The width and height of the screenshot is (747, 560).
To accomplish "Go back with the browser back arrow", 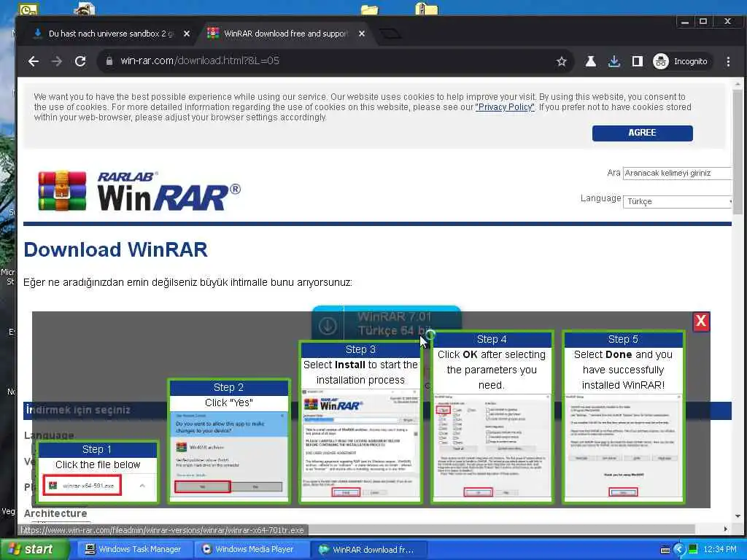I will (34, 61).
